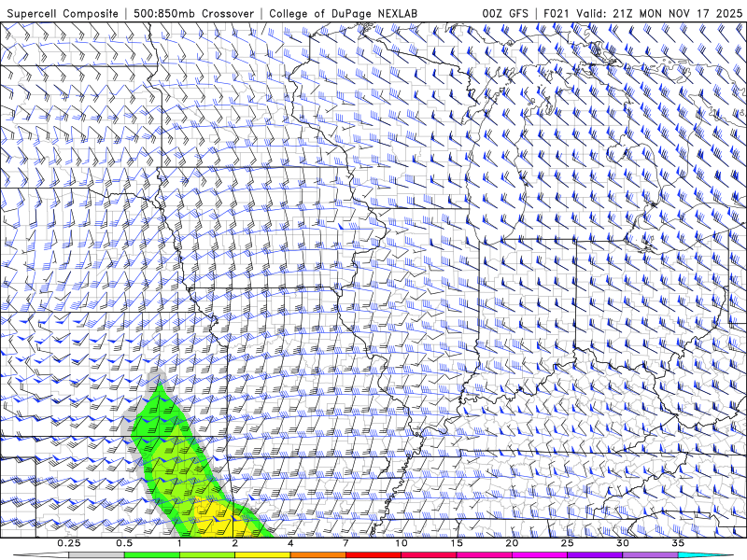Click the lime green legend swatch between 1 and 2
Screen dimensions: 747x560
(206, 555)
